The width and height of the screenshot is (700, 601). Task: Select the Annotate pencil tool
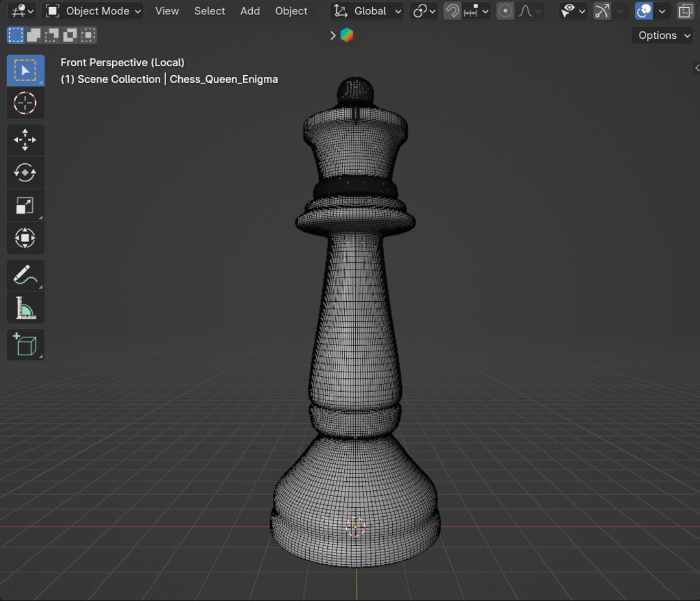25,275
